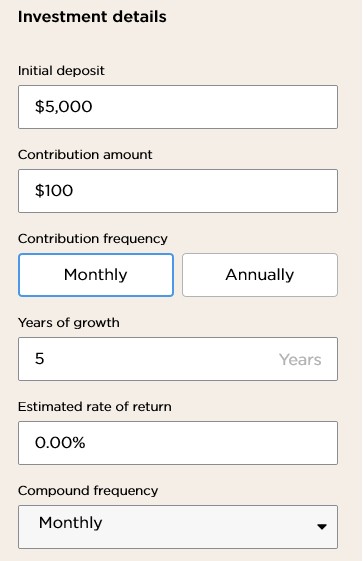Click the Compound frequency label
Image resolution: width=363 pixels, height=561 pixels.
[x=88, y=491]
